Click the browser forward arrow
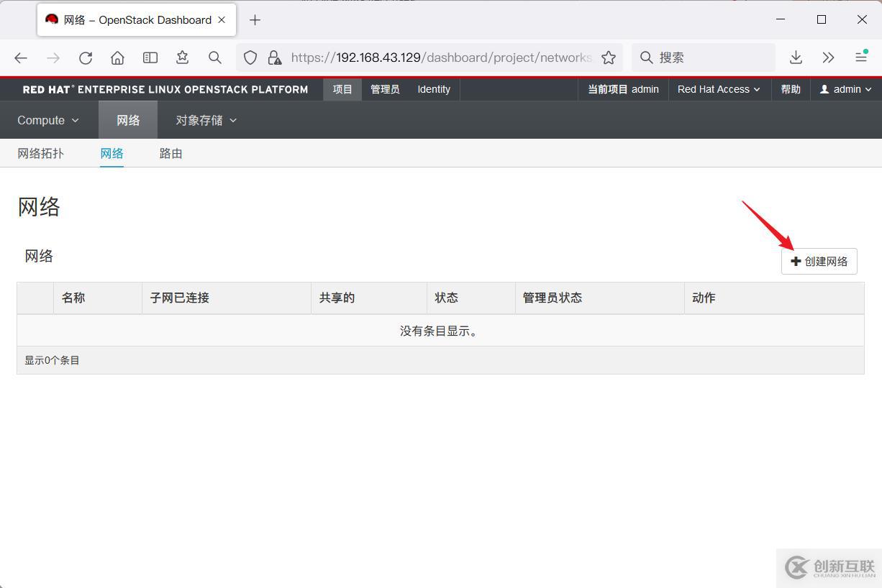Viewport: 882px width, 588px height. [53, 58]
